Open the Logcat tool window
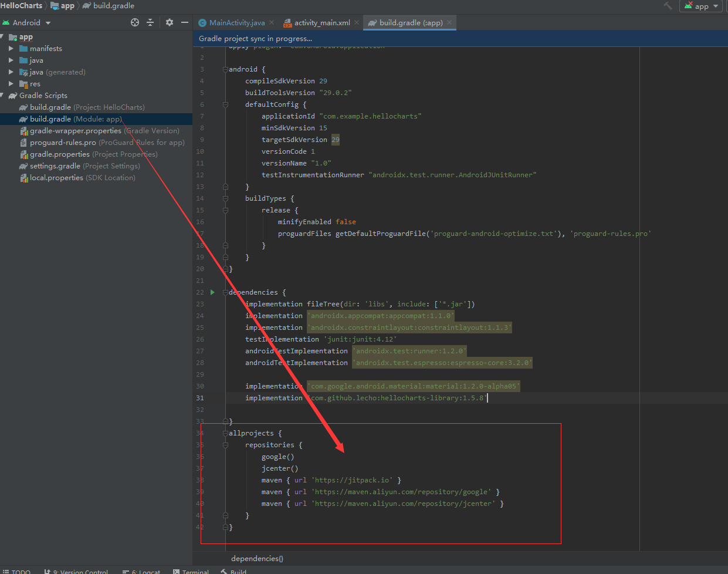This screenshot has height=574, width=728. (x=141, y=571)
